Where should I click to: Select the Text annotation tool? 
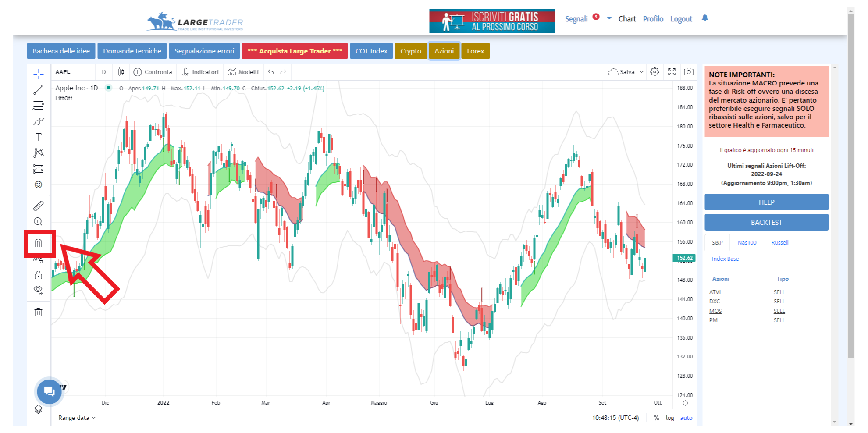coord(39,137)
